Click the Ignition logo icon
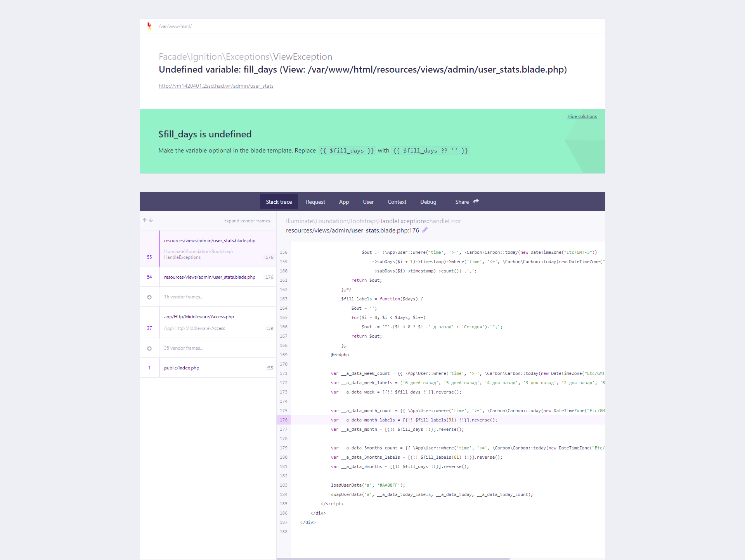745x560 pixels. click(149, 26)
